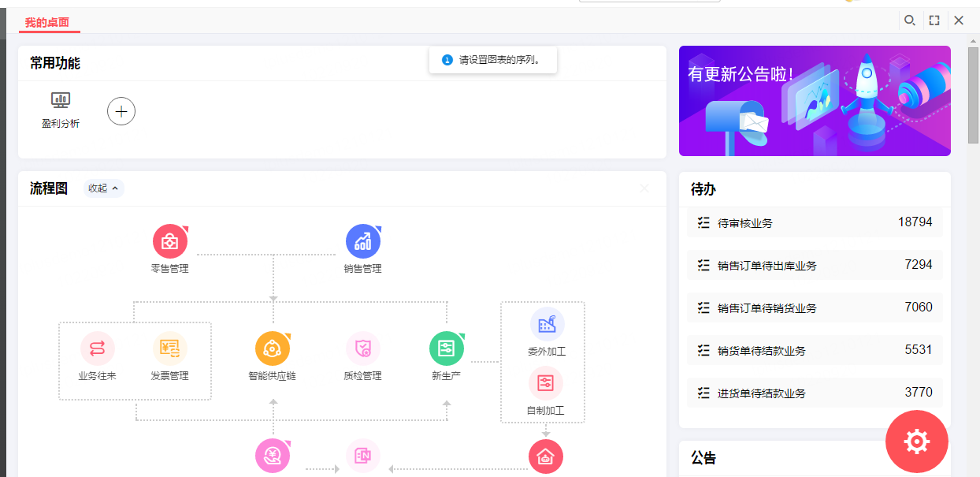Screen dimensions: 980x477
Task: Click the 流程图 section heading
Action: [49, 188]
